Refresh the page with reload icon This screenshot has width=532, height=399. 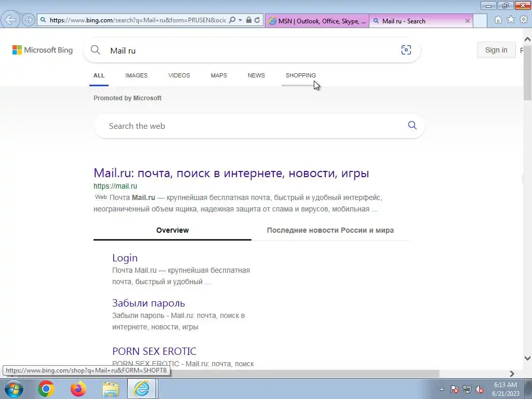(x=257, y=20)
